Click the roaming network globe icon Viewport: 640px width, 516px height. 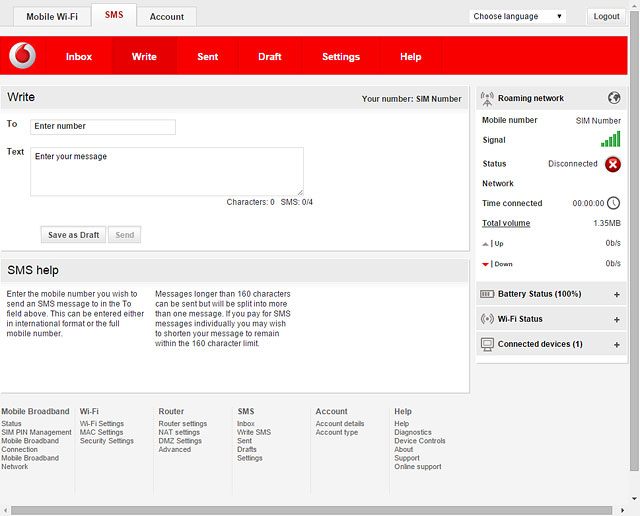[x=614, y=98]
